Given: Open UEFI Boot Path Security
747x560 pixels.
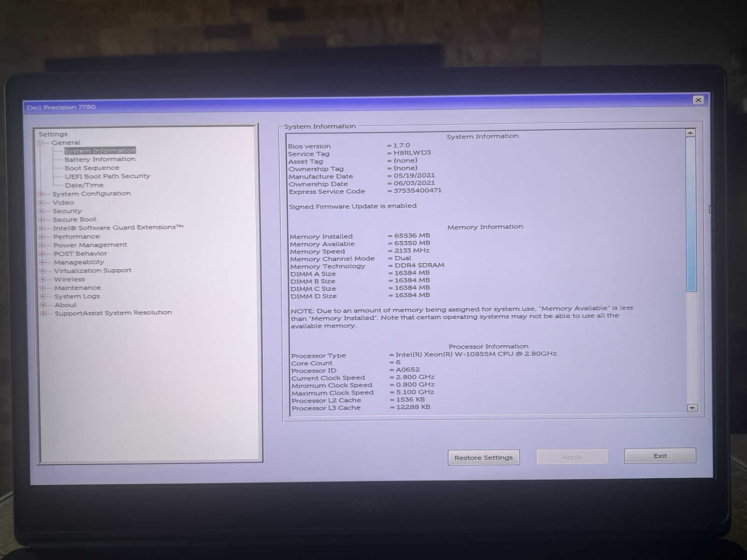Looking at the screenshot, I should [x=107, y=176].
